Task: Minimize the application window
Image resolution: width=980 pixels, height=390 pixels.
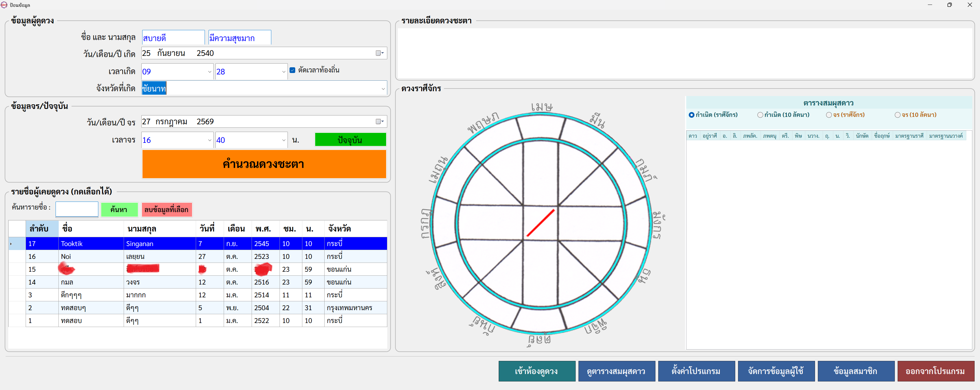Action: [x=930, y=5]
